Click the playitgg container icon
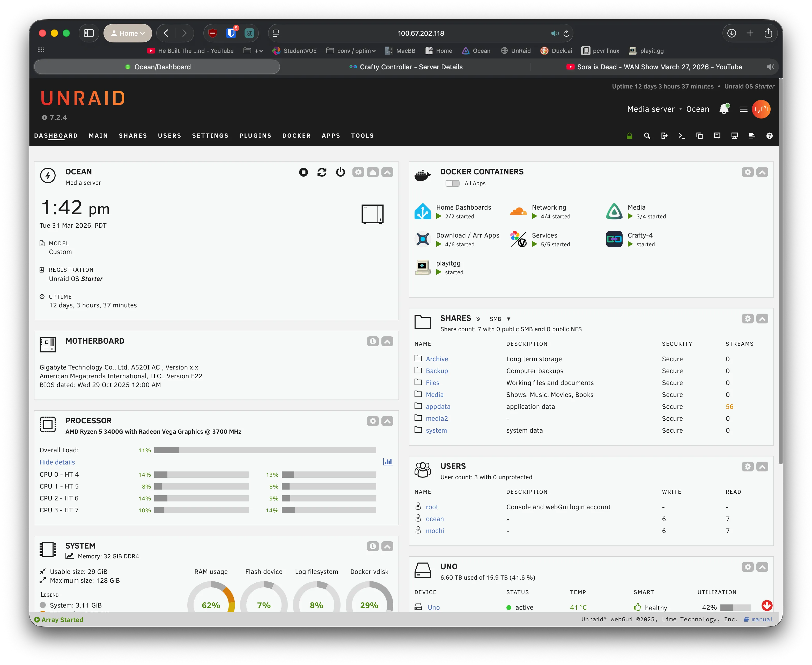Viewport: 812px width, 665px height. [423, 267]
